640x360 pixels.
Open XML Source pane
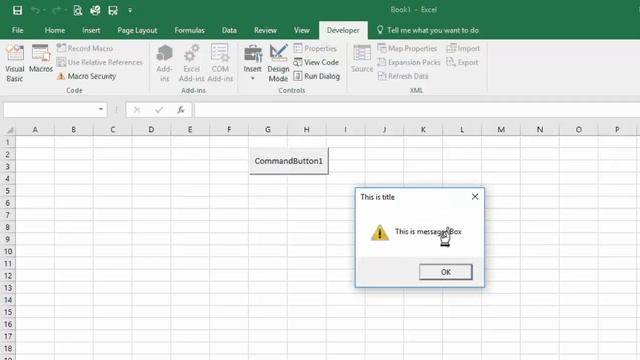362,59
